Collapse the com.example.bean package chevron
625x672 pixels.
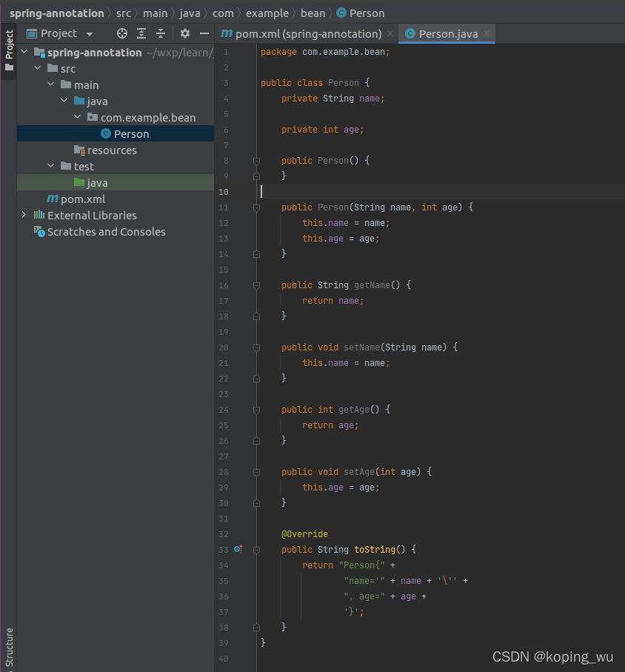78,116
